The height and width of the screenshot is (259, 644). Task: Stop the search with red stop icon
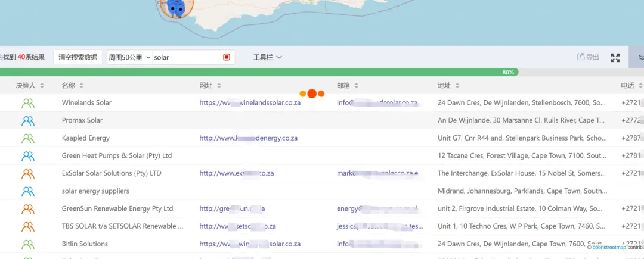click(x=227, y=57)
